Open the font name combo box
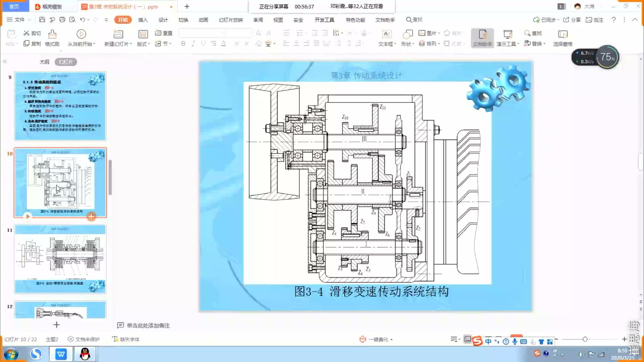The height and width of the screenshot is (362, 644). [x=202, y=33]
